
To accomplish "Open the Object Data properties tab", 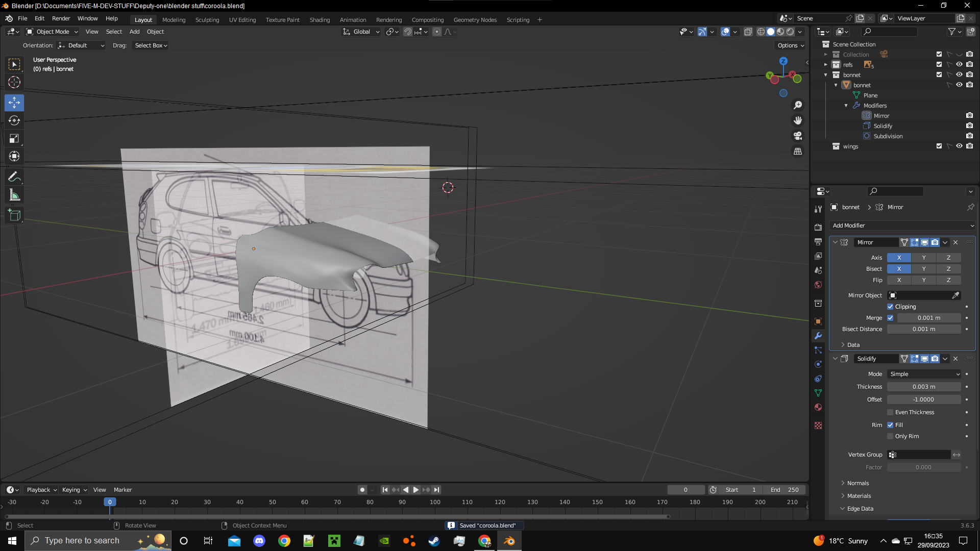I will pyautogui.click(x=818, y=393).
